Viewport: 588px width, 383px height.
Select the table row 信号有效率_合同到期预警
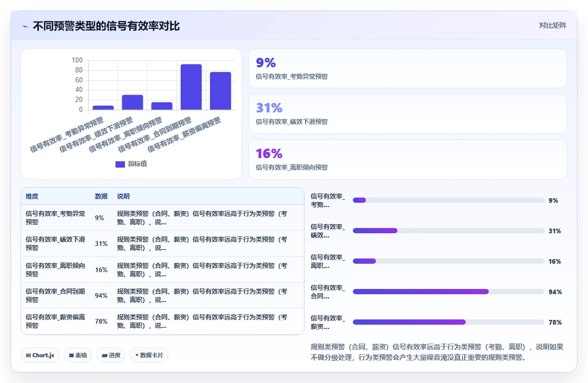click(x=162, y=295)
